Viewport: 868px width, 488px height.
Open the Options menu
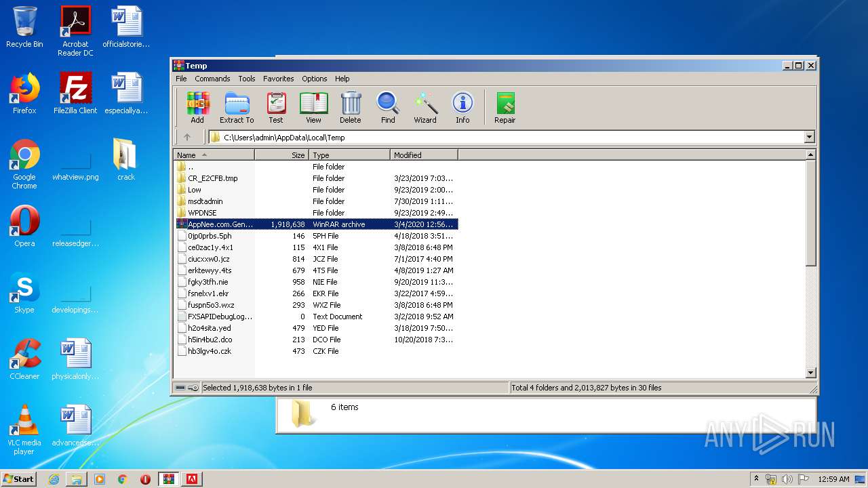coord(315,79)
